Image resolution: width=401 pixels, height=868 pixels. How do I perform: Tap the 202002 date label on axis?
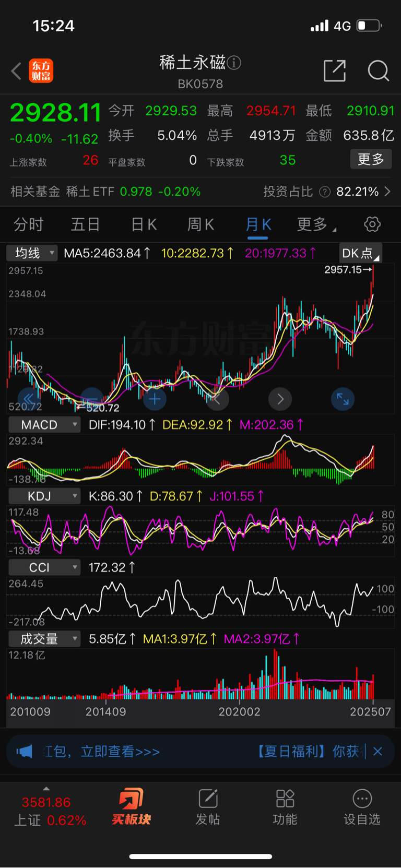239,711
